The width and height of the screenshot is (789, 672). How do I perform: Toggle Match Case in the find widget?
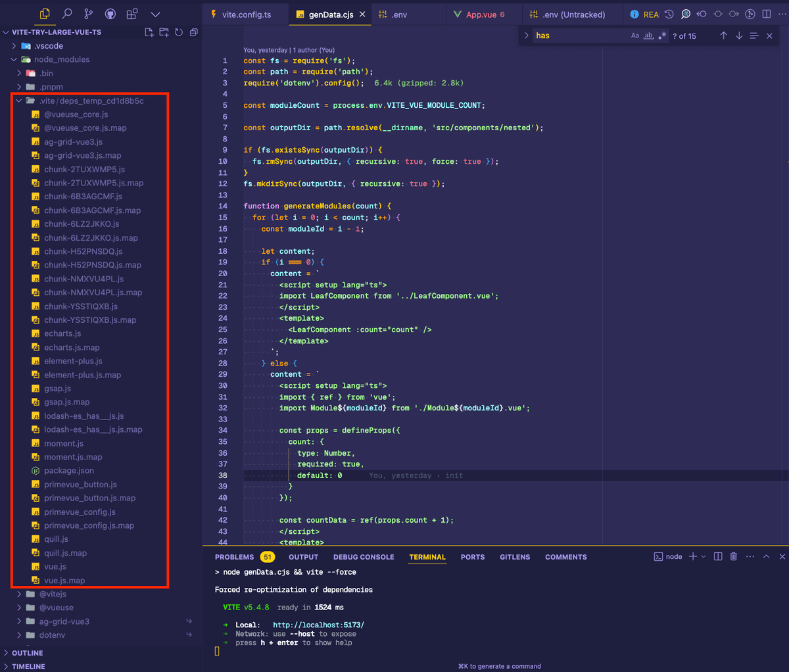[635, 36]
